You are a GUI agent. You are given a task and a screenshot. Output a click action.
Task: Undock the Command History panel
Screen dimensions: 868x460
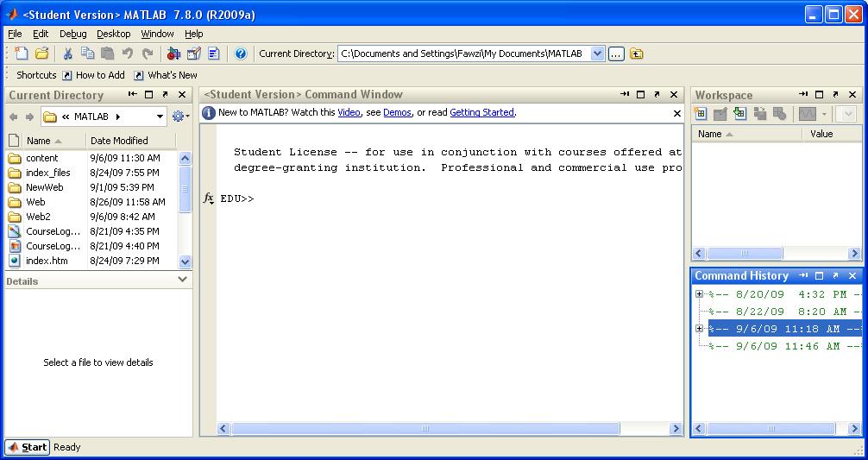click(x=835, y=275)
